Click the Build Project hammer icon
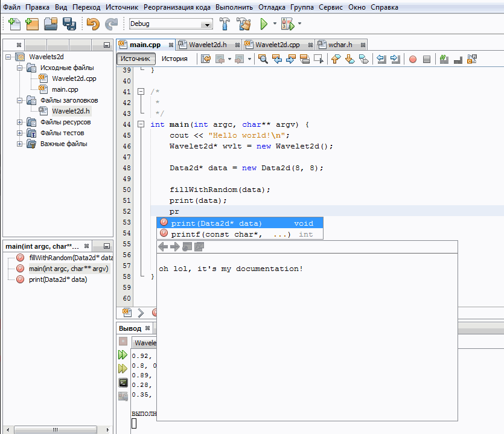 pyautogui.click(x=225, y=24)
